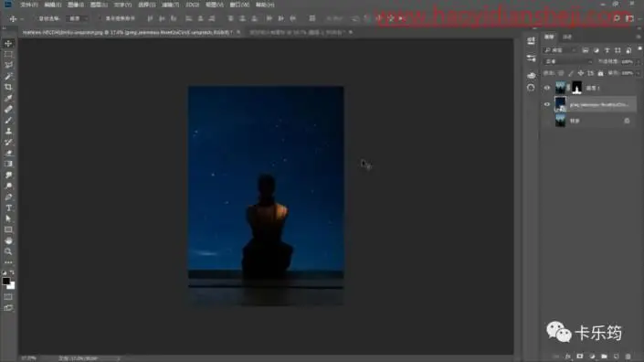The height and width of the screenshot is (362, 644).
Task: Open the Adjustments panel icon
Action: pyautogui.click(x=531, y=59)
